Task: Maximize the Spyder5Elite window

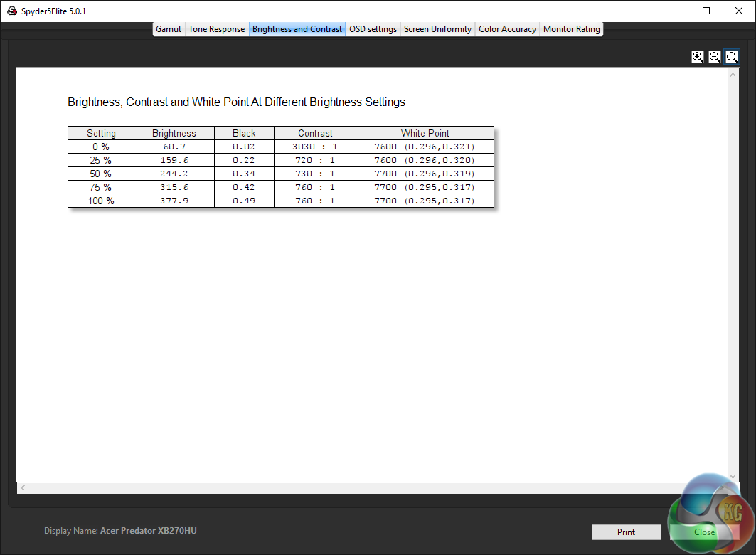Action: point(706,11)
